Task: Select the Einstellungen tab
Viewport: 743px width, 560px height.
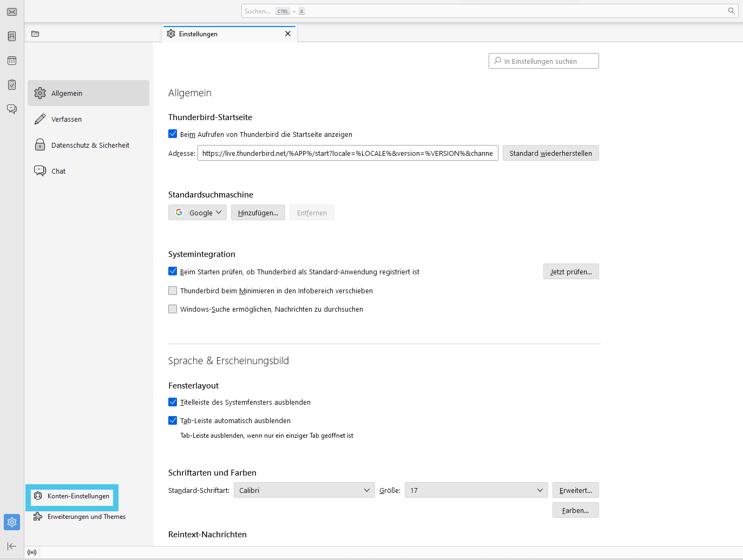Action: [x=229, y=34]
